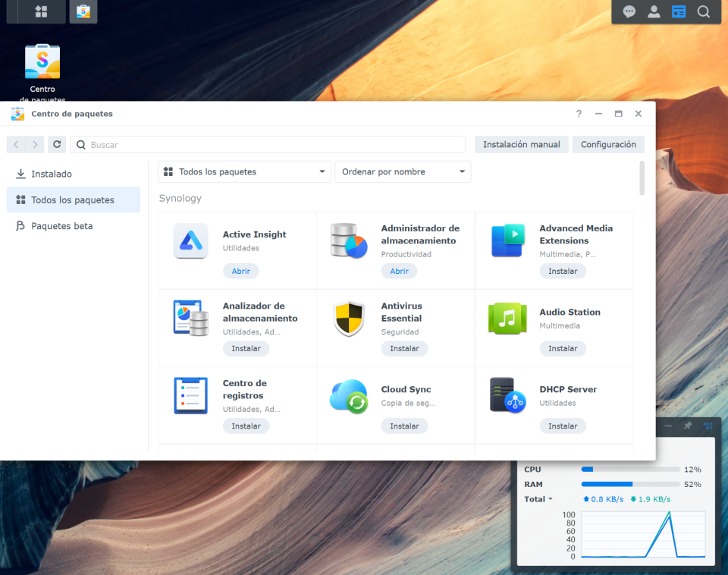Open Configuración settings button
Screen dimensions: 728x575
pos(608,144)
